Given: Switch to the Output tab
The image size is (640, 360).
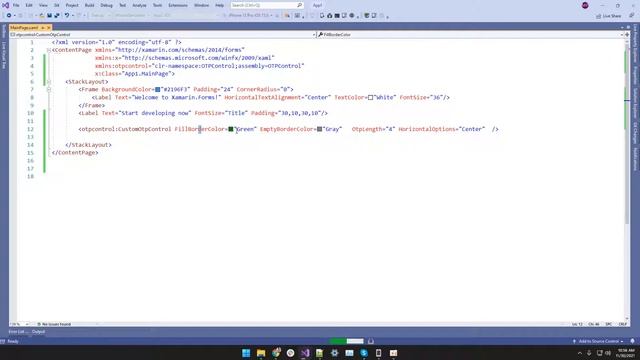Looking at the screenshot, I should [x=38, y=332].
